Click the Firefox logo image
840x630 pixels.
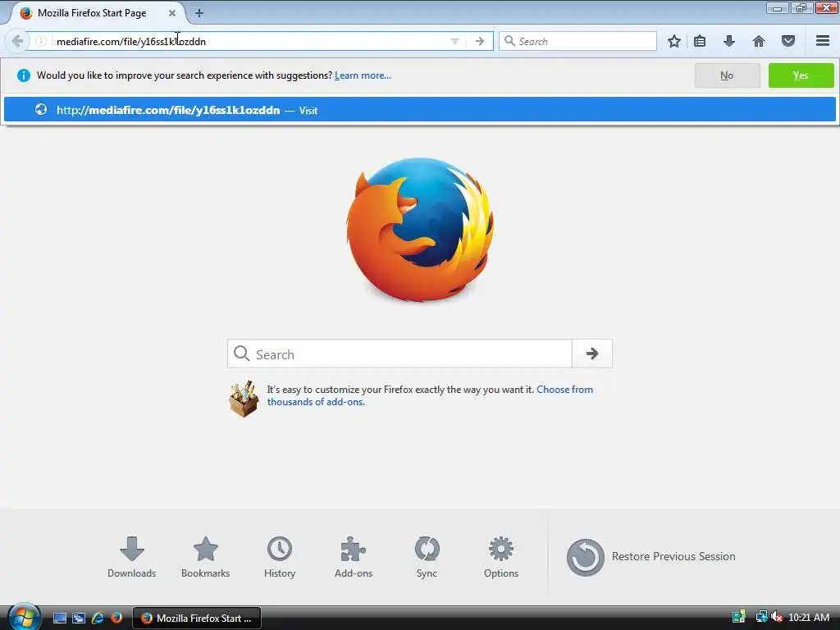pos(420,230)
